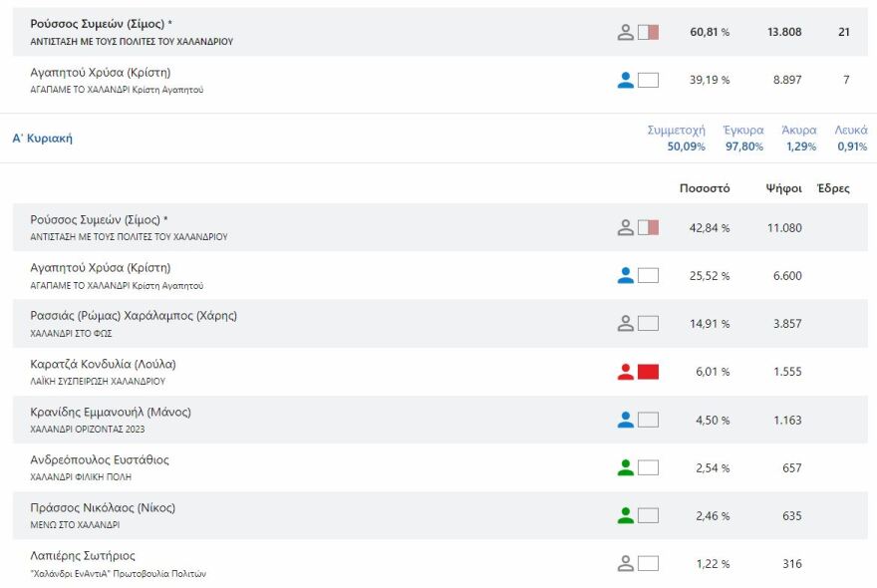Click grey person icon for Λαπιέρης Σωτήριος
This screenshot has height=588, width=877.
626,563
